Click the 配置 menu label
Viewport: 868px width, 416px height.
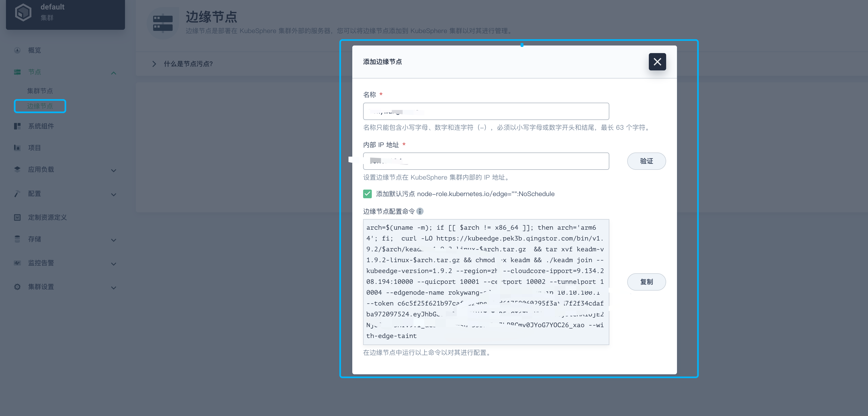[x=34, y=194]
